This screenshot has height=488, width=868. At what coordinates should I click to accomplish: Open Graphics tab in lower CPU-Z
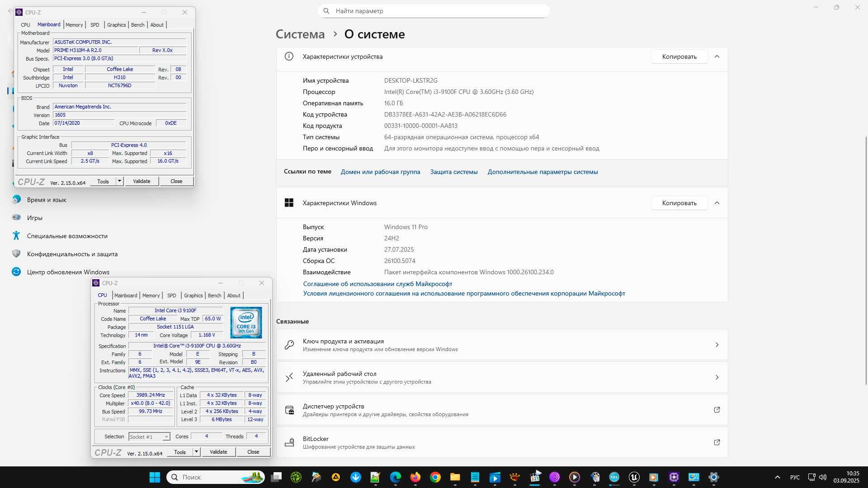(x=193, y=296)
